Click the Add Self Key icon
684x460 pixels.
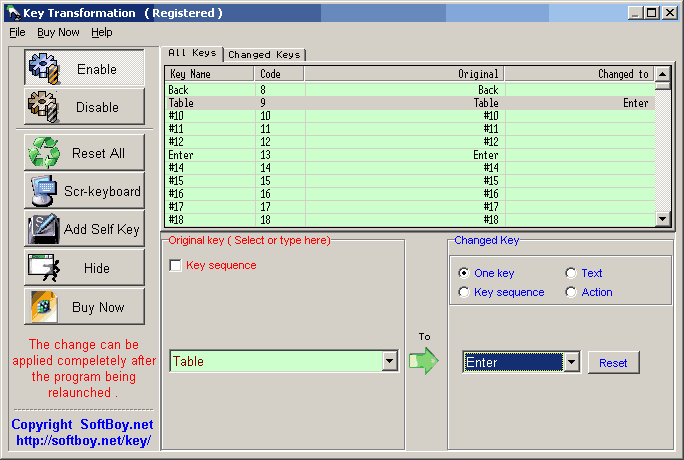(44, 229)
